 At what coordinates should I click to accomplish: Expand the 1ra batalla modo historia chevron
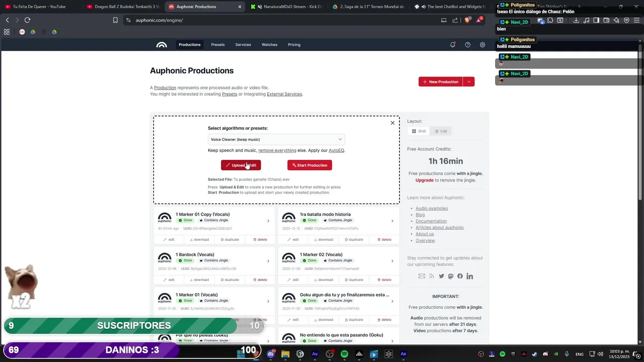[392, 221]
